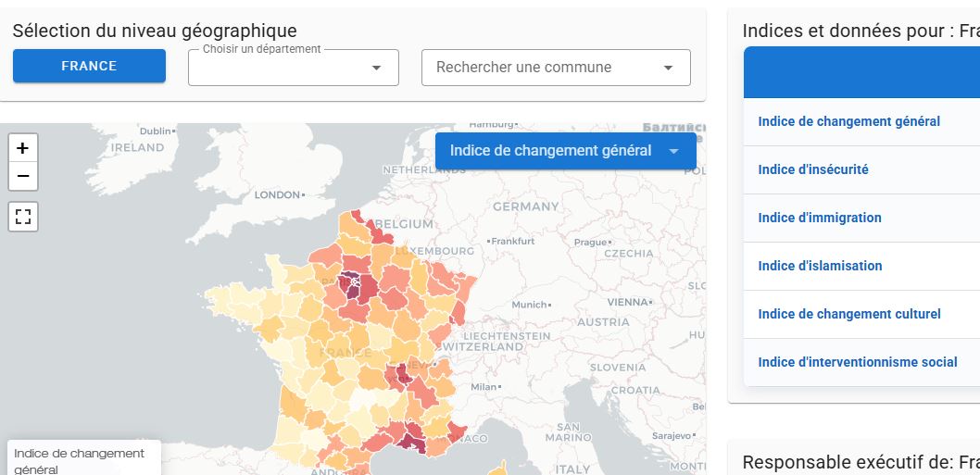Zoom out of the map

[x=23, y=176]
